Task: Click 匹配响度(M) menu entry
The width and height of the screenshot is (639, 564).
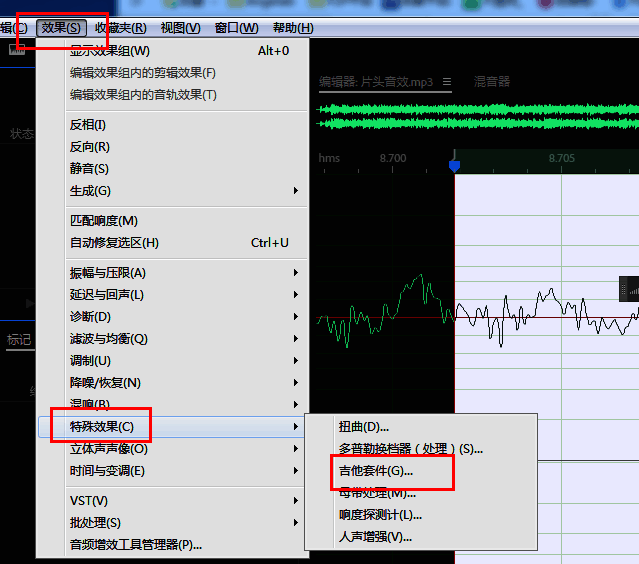Action: (104, 221)
